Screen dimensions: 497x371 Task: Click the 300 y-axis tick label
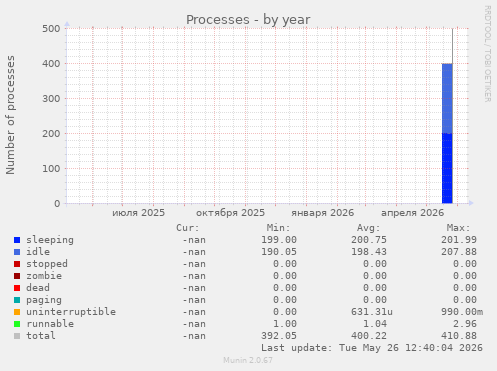(51, 99)
